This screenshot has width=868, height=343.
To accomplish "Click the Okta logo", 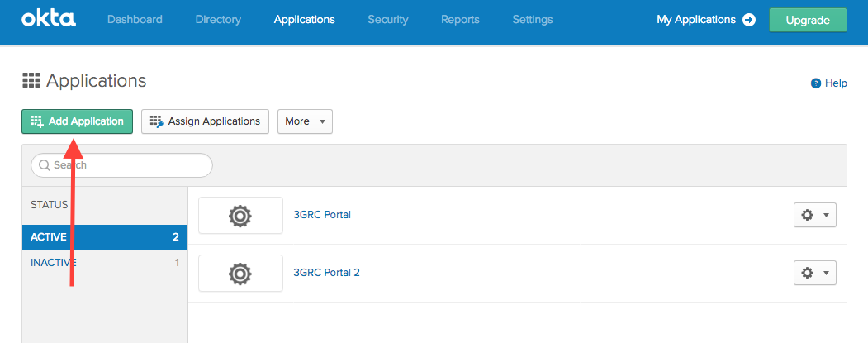I will pyautogui.click(x=49, y=19).
